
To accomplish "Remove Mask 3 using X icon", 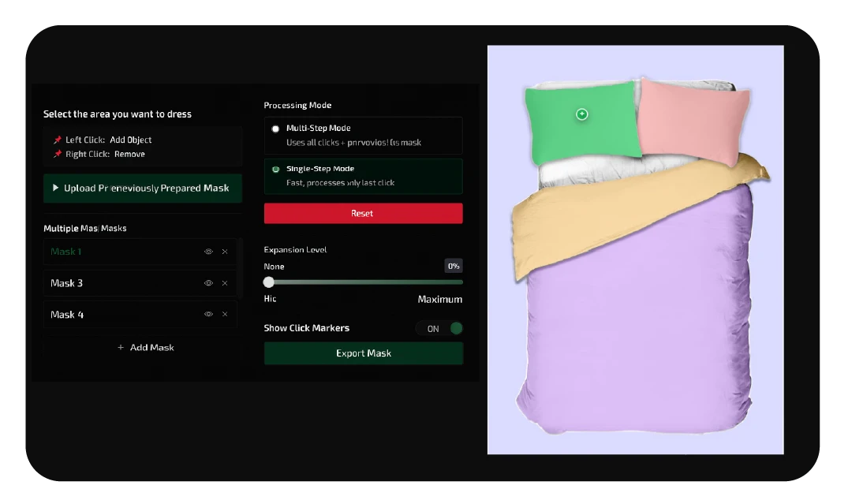I will point(225,283).
